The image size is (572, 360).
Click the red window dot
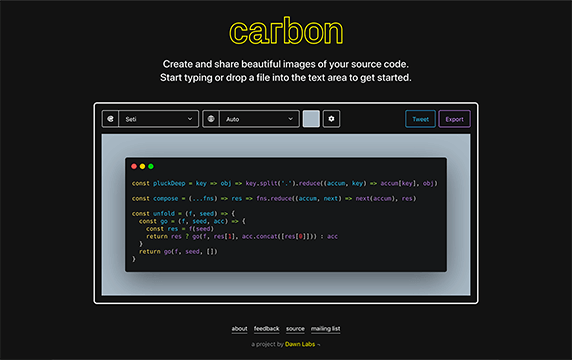(x=134, y=166)
